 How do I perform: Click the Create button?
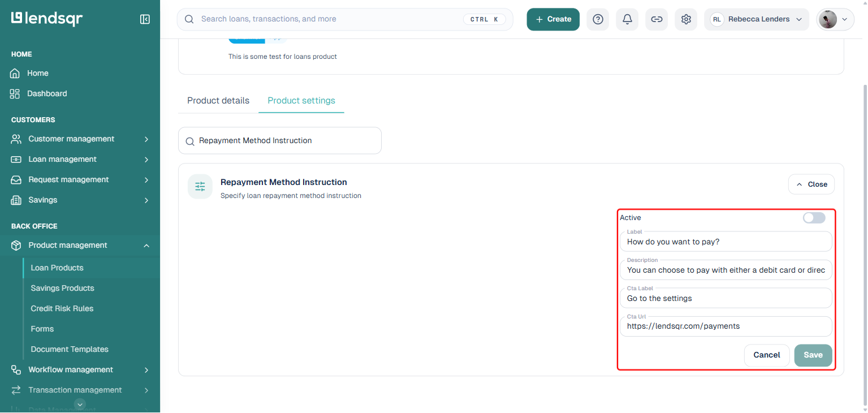[x=553, y=19]
